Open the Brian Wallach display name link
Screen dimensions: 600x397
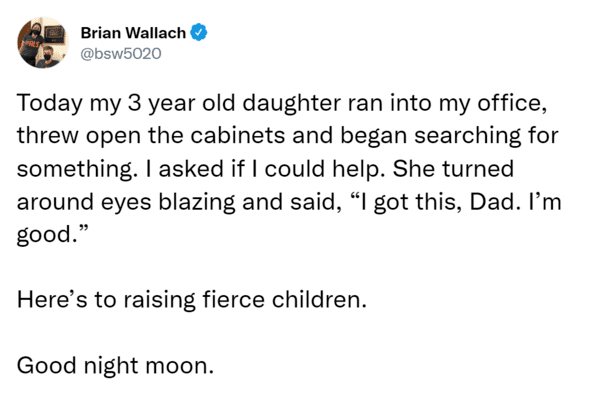(133, 33)
